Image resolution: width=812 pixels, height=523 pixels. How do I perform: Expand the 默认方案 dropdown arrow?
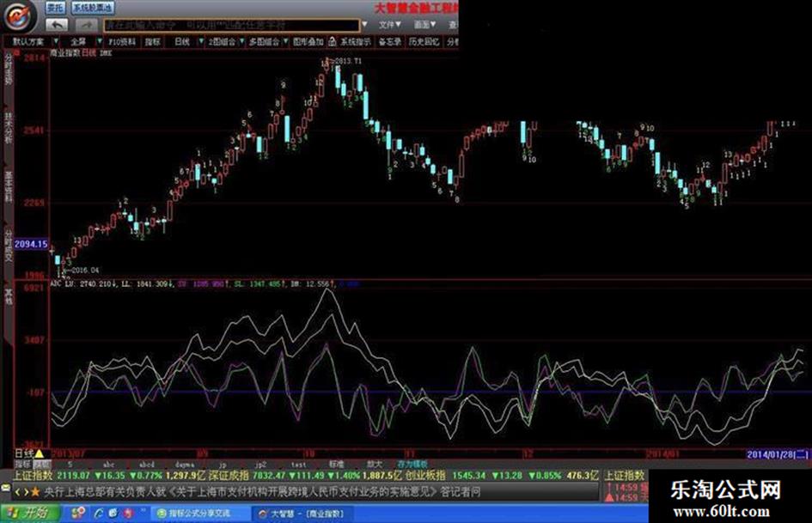pos(56,41)
